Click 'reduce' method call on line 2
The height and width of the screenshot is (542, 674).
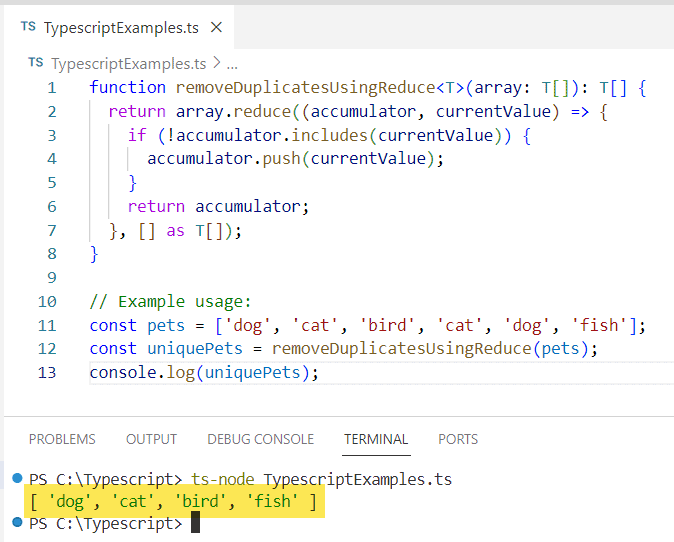point(262,112)
